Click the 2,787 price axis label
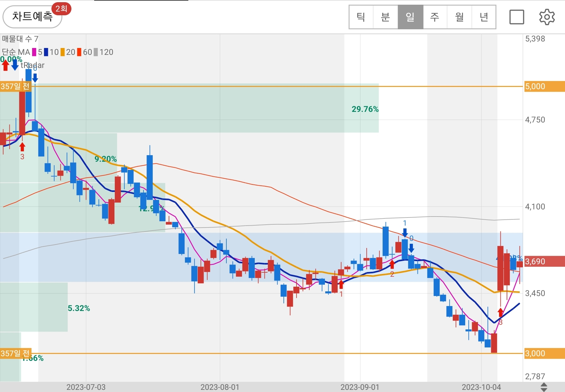565x392 pixels. point(535,376)
